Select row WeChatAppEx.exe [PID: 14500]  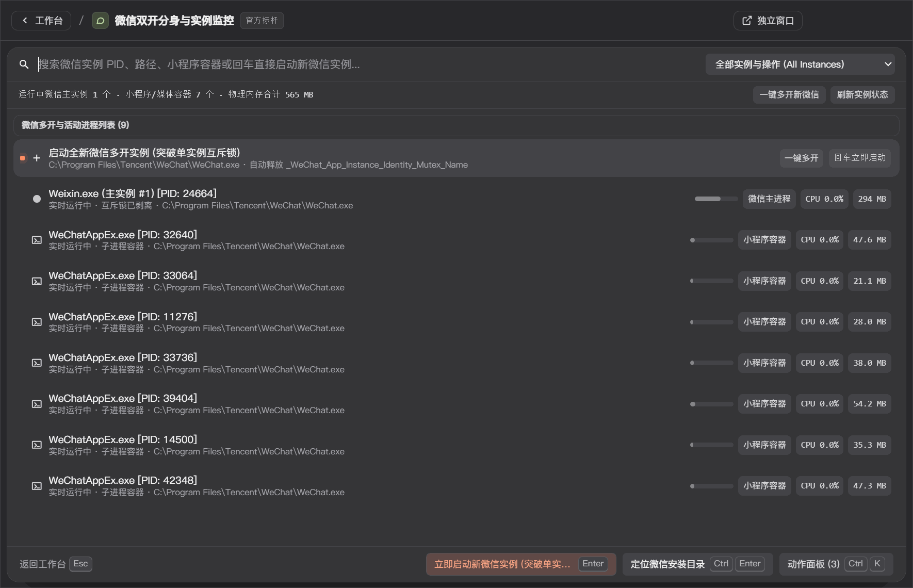[x=456, y=445]
